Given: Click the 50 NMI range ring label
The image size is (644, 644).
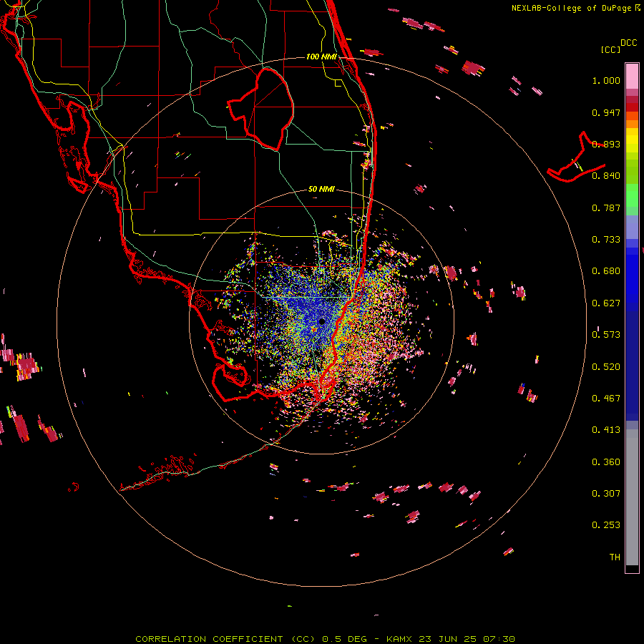Looking at the screenshot, I should pyautogui.click(x=321, y=189).
